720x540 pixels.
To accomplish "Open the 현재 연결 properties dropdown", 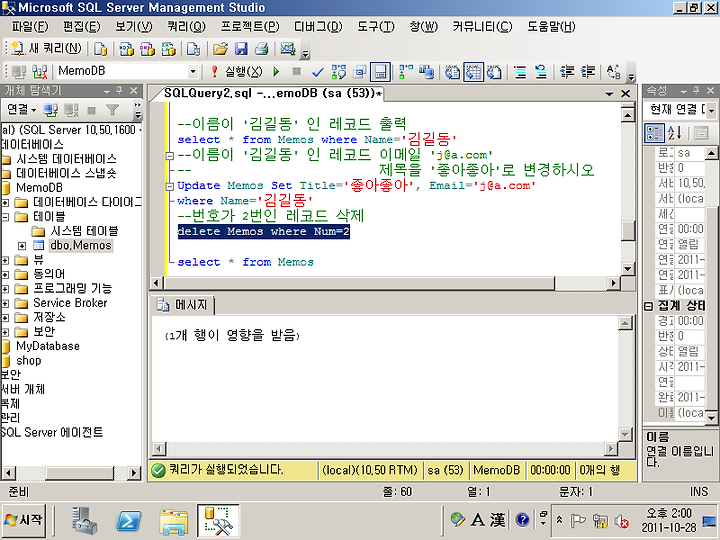I will 711,110.
